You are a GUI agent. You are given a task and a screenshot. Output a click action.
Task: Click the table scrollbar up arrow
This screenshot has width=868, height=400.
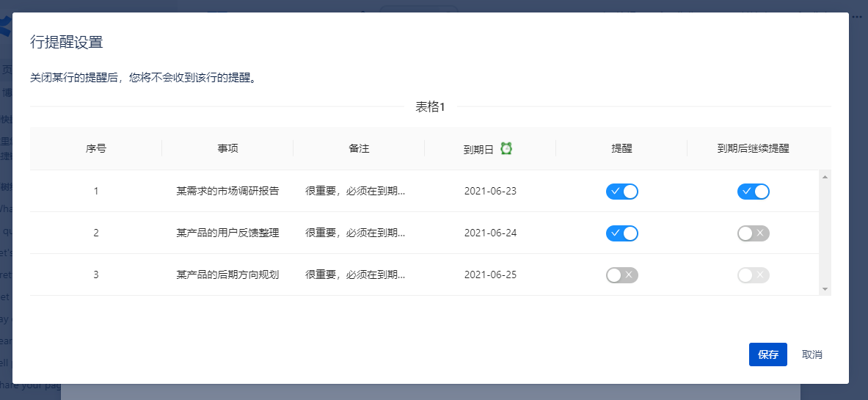825,177
